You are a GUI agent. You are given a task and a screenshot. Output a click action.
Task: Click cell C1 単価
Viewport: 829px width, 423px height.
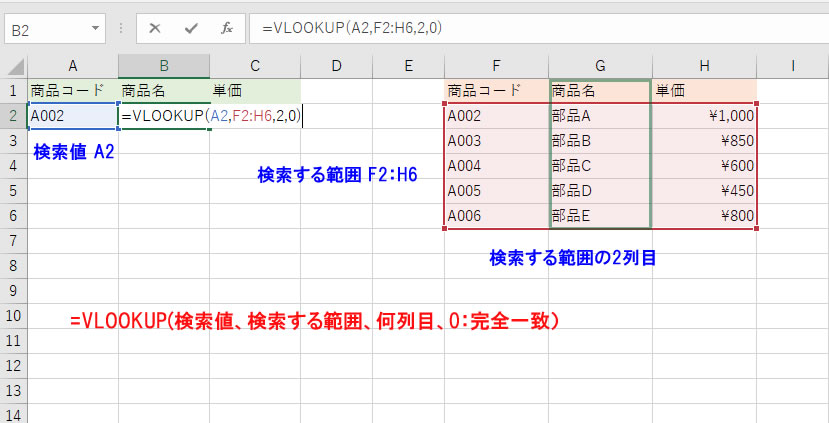tap(255, 90)
